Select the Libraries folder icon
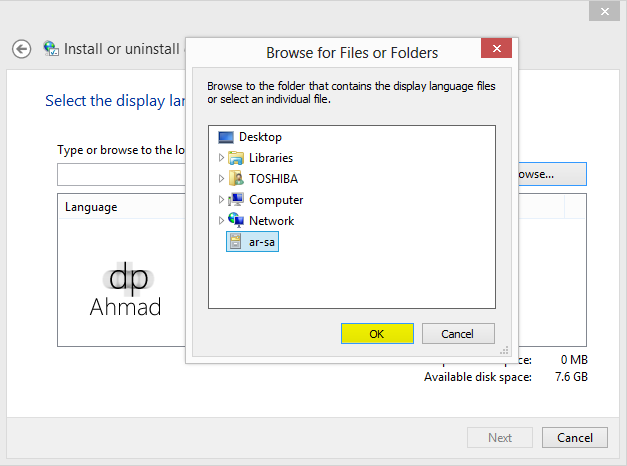Screen dimensions: 627x466 [x=236, y=158]
